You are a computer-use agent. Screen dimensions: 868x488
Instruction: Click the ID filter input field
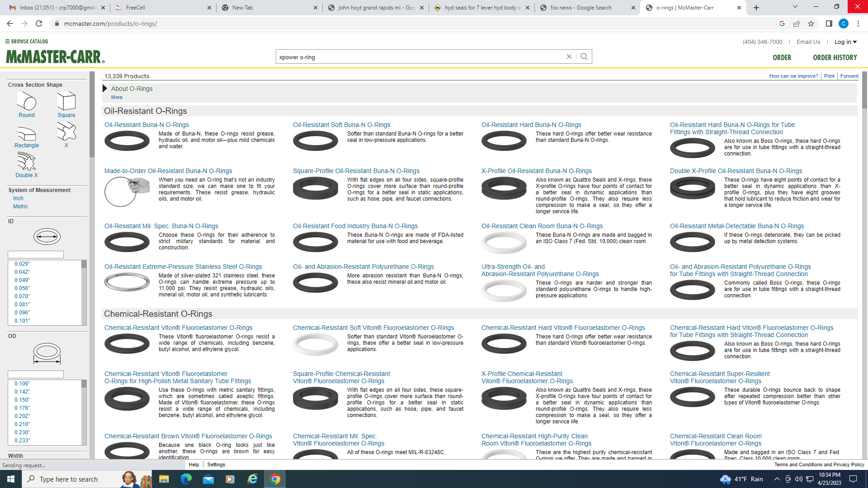36,255
